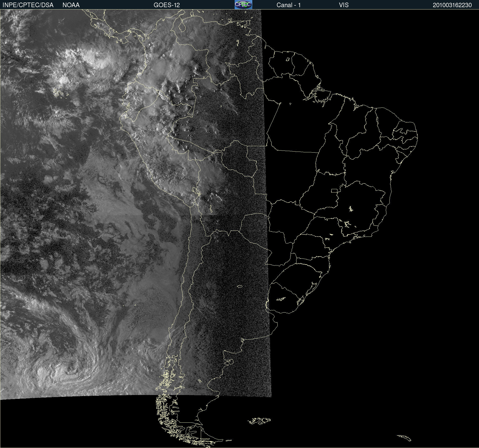
Task: Click the NOAA label in header
Action: pos(71,5)
